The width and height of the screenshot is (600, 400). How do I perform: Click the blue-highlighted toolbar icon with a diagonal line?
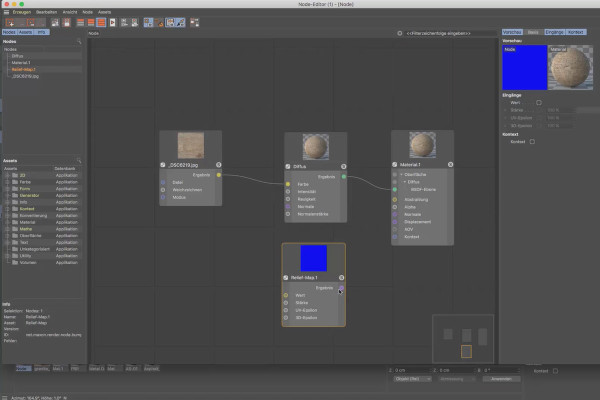tap(180, 23)
